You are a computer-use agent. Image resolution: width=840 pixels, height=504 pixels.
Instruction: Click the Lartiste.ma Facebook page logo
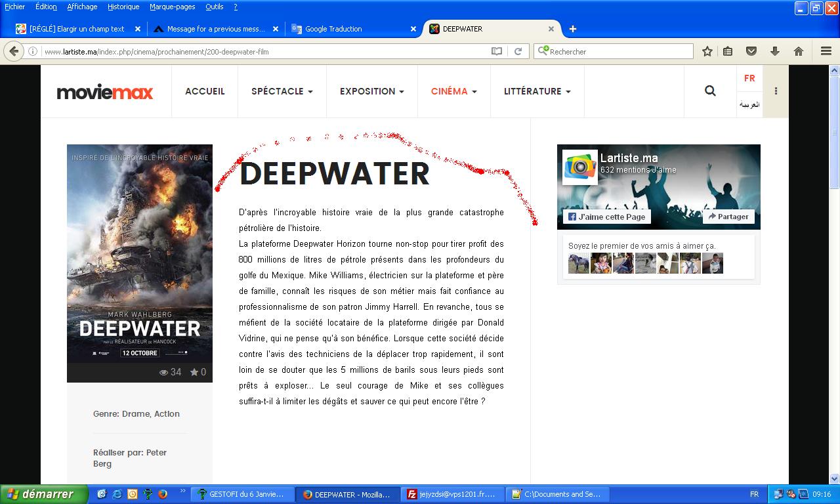pos(579,167)
